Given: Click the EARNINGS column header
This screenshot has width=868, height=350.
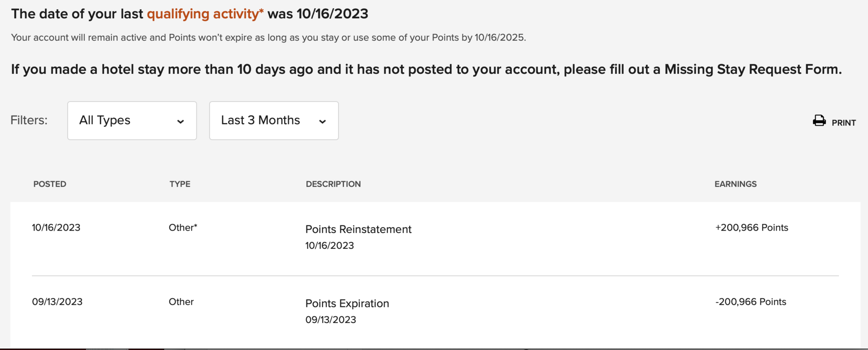Looking at the screenshot, I should point(735,184).
